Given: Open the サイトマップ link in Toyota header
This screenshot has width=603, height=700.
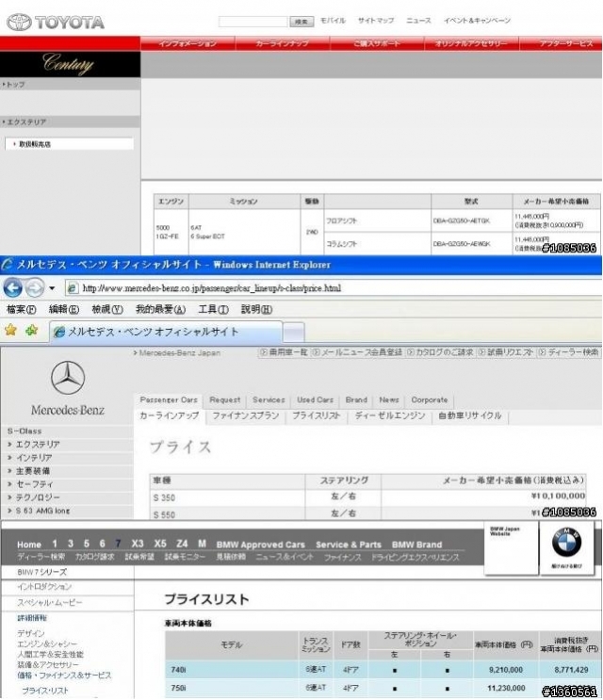Looking at the screenshot, I should pyautogui.click(x=376, y=21).
